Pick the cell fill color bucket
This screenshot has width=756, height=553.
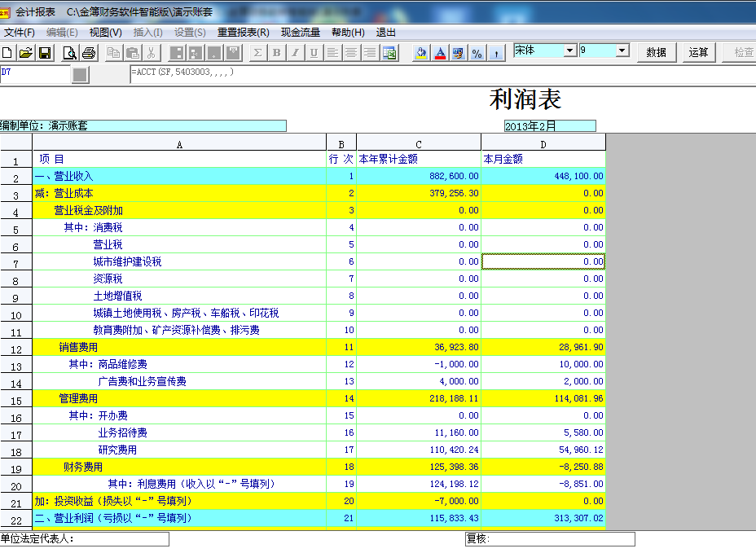tap(421, 53)
